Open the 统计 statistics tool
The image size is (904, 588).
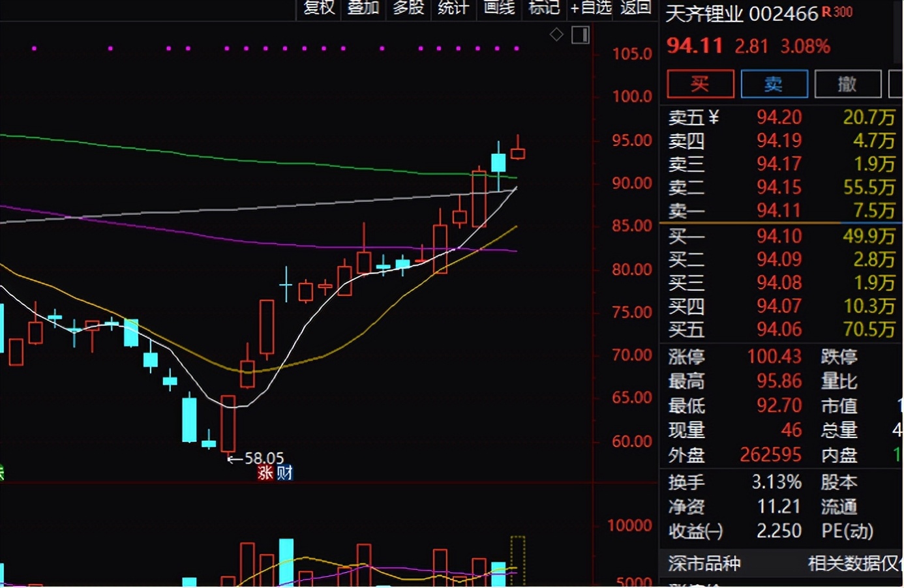click(x=453, y=8)
